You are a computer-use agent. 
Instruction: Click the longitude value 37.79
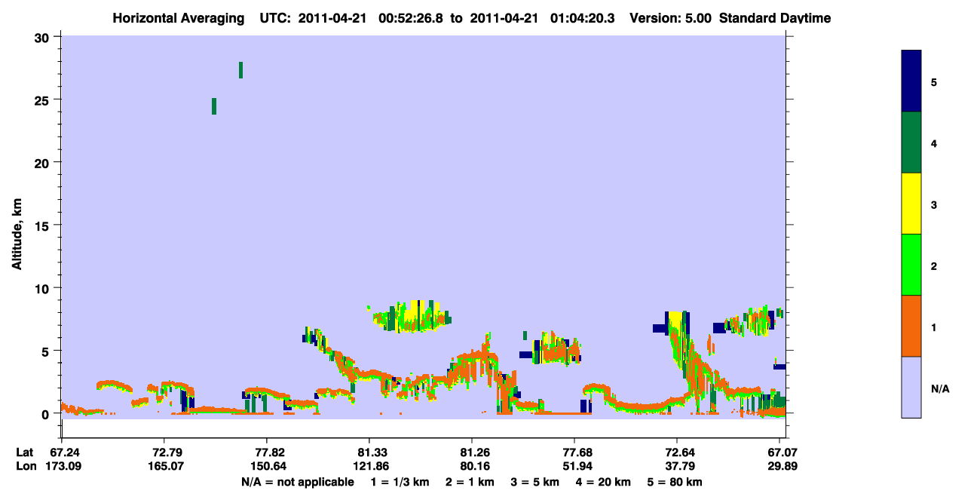(x=677, y=466)
